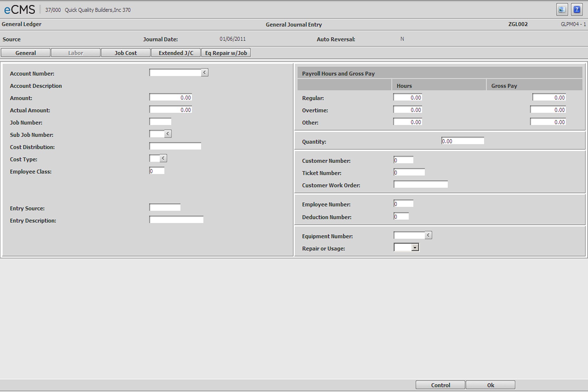Open the Extended J/C tab

tap(176, 53)
